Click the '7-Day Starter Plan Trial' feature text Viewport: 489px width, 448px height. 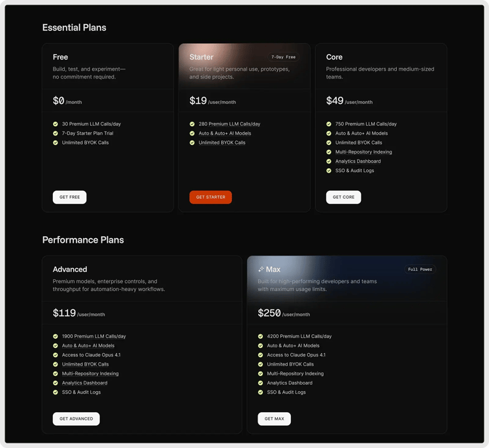88,133
